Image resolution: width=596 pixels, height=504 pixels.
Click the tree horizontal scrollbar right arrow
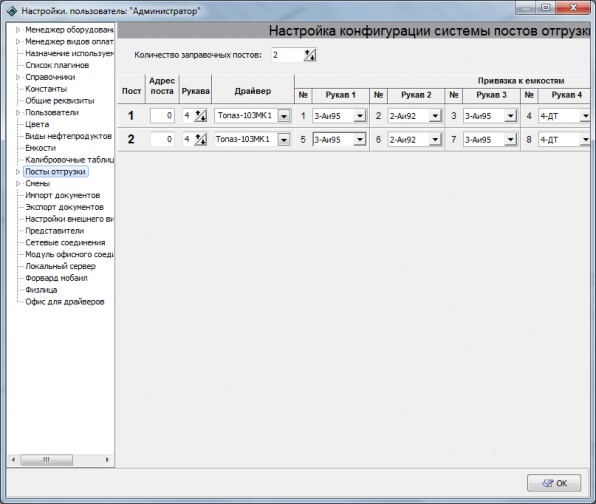click(107, 460)
